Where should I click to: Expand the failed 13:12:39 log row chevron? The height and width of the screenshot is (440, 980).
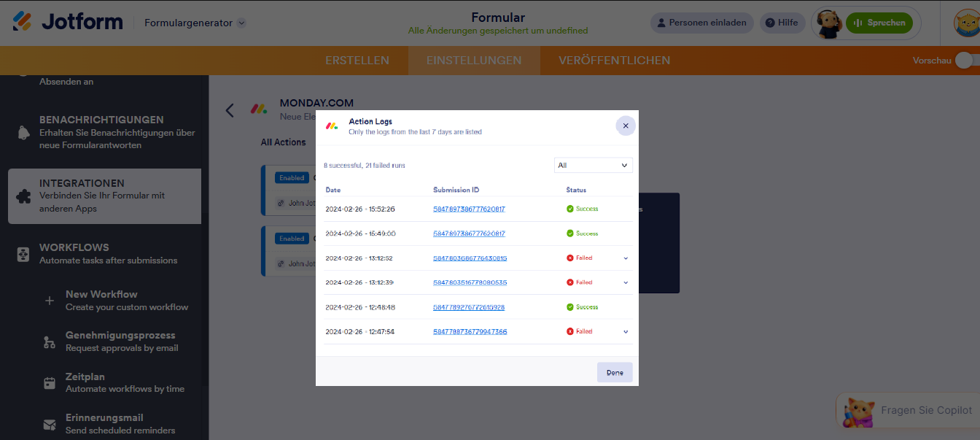click(626, 282)
